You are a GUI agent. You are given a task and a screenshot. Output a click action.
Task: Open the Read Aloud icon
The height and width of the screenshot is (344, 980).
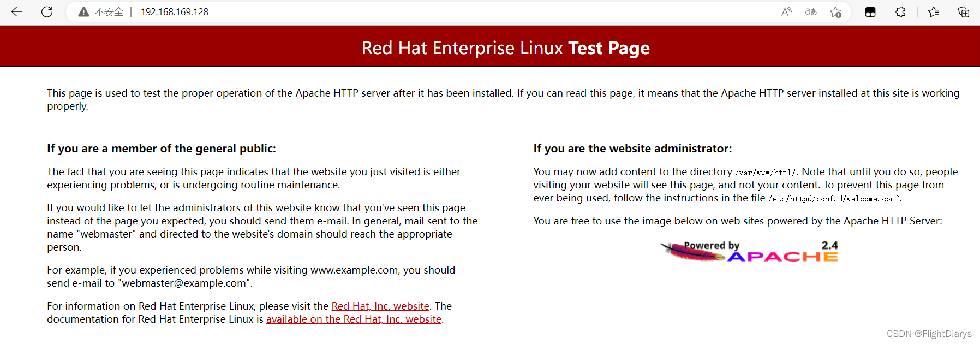click(786, 11)
